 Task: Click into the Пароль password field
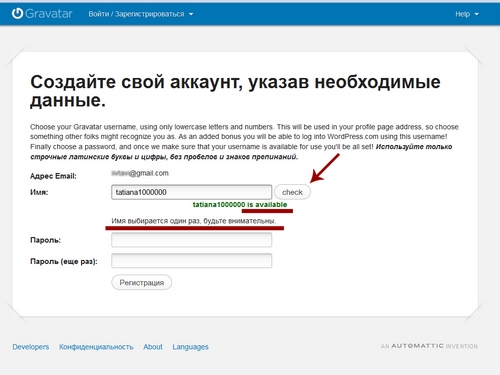(x=192, y=240)
